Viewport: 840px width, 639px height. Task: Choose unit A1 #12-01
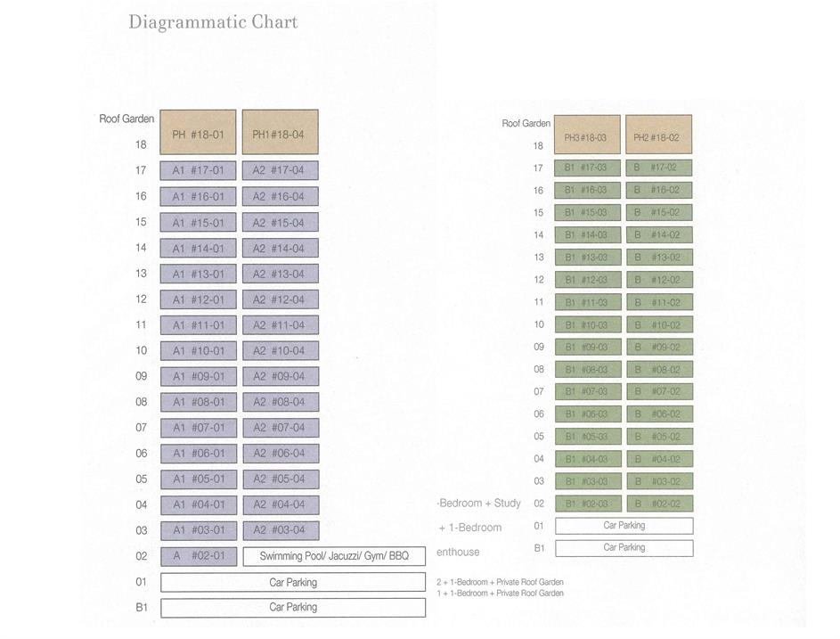pos(198,299)
